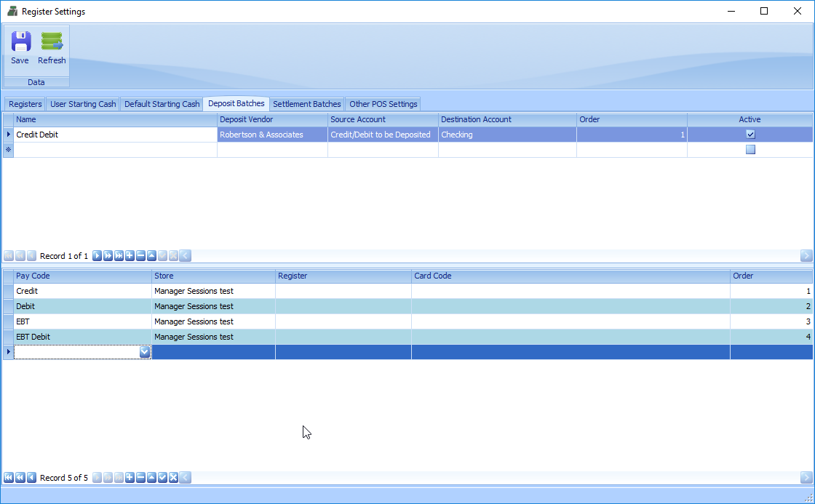Click the Card Code column header
This screenshot has width=815, height=504.
(570, 276)
